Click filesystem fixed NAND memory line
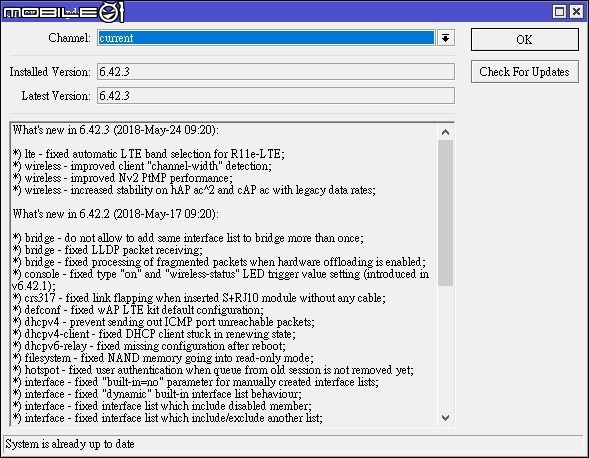The height and width of the screenshot is (458, 589). click(163, 358)
